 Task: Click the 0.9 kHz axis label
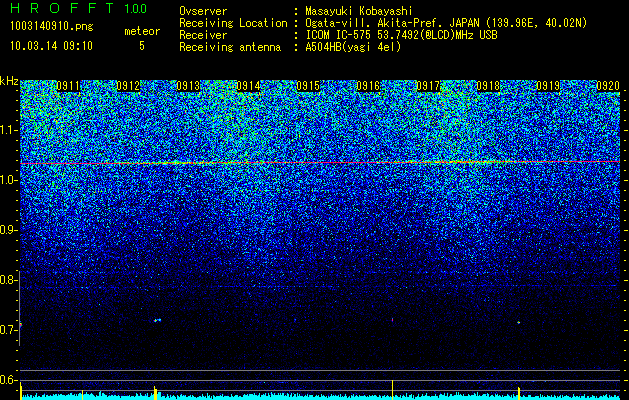coord(8,230)
